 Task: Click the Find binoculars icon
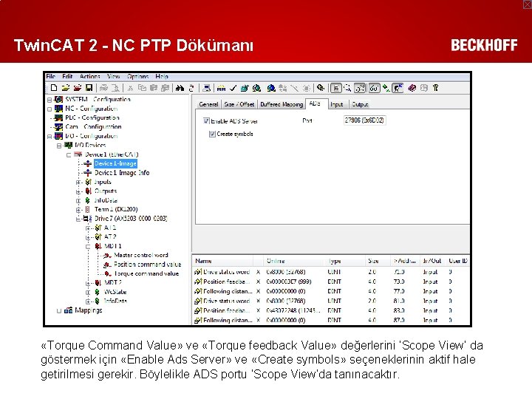(180, 88)
